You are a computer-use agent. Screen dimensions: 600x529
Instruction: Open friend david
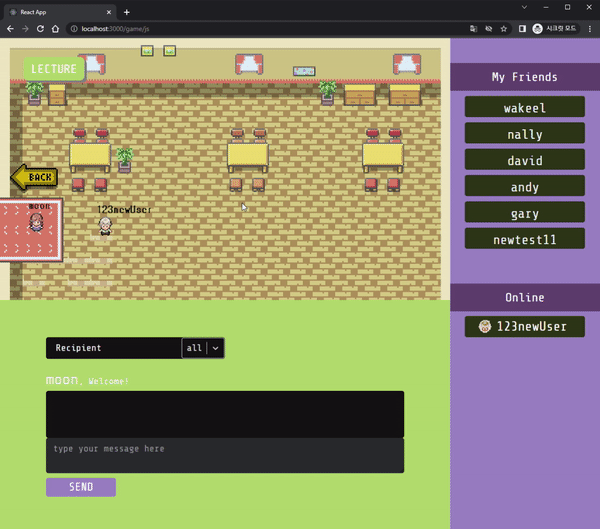coord(525,160)
